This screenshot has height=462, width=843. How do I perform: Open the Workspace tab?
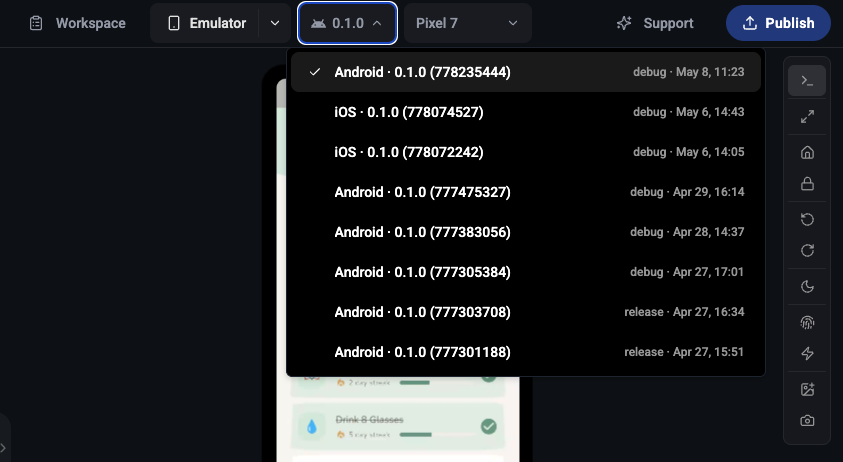click(77, 23)
